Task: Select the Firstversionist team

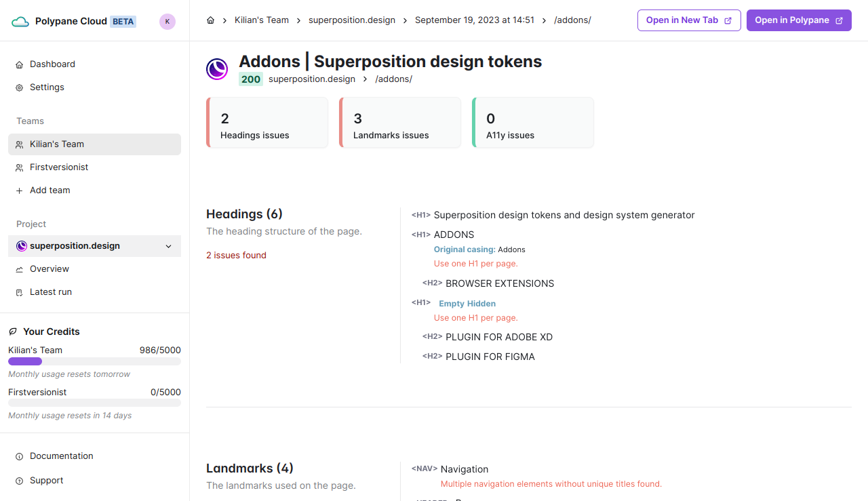Action: 95,167
